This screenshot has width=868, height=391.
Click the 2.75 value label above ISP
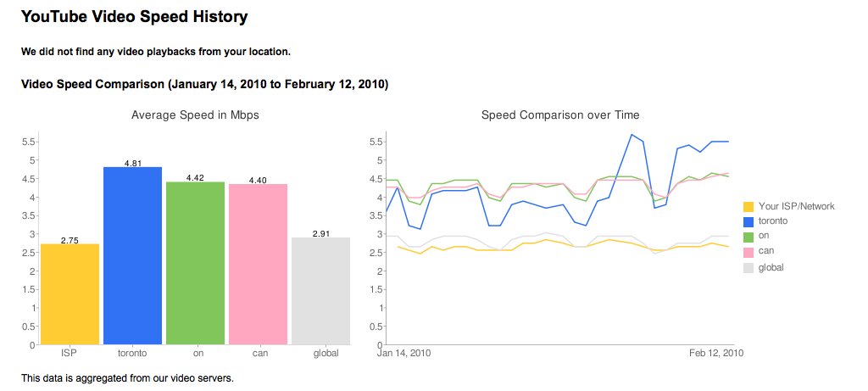70,240
